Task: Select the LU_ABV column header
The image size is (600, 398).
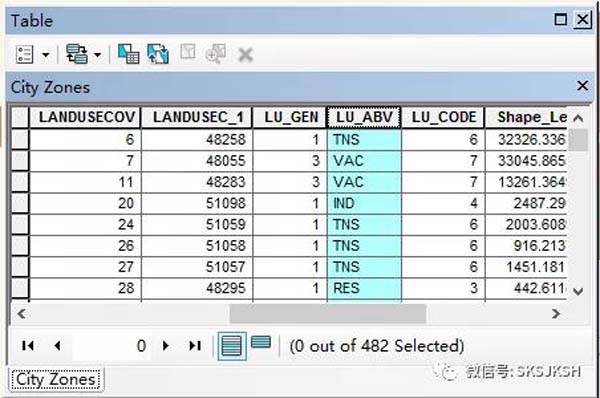Action: coord(364,117)
